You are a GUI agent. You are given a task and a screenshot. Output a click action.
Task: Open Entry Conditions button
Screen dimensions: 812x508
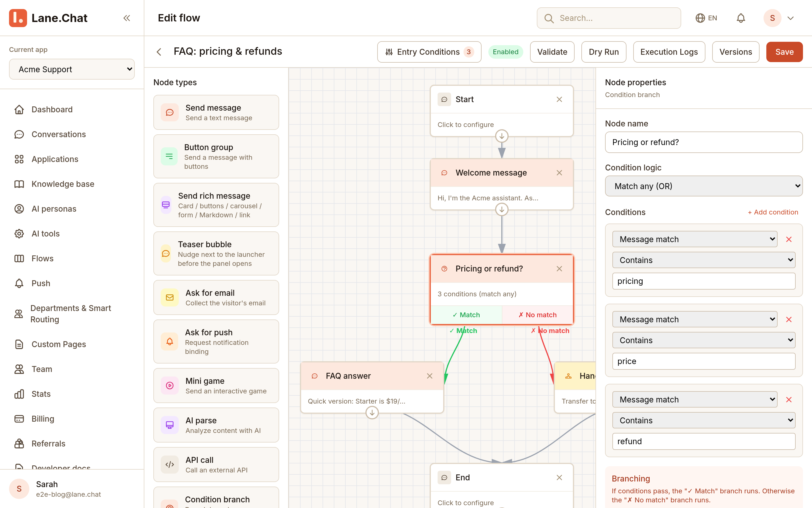pyautogui.click(x=429, y=52)
